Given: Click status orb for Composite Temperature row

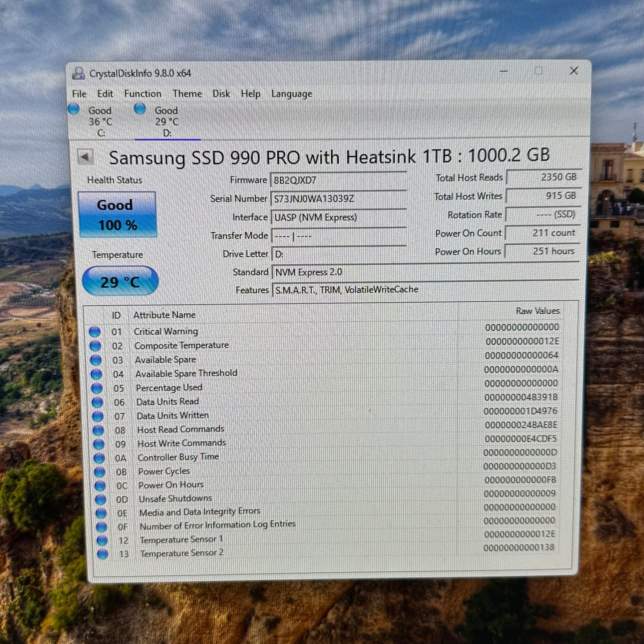Looking at the screenshot, I should tap(95, 346).
